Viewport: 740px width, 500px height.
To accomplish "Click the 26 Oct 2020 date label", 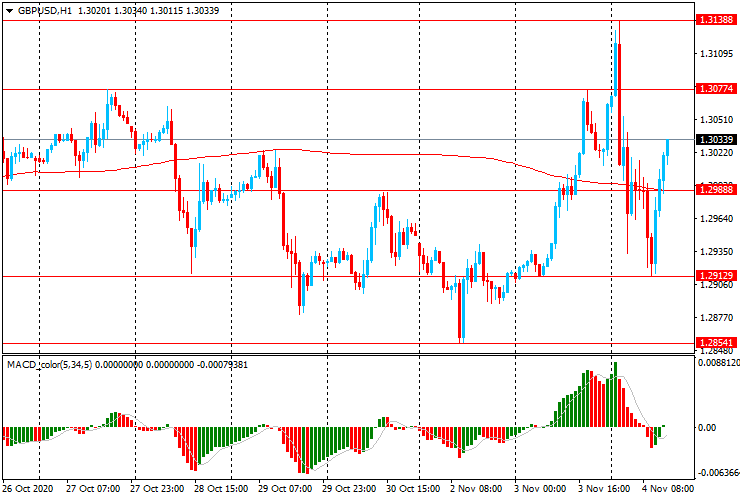I will point(28,489).
